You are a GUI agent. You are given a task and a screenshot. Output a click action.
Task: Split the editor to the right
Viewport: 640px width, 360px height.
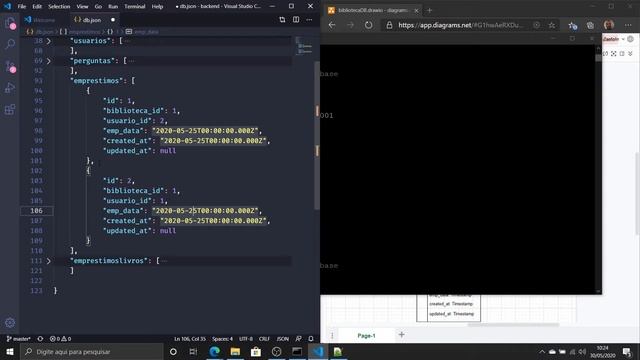[296, 20]
